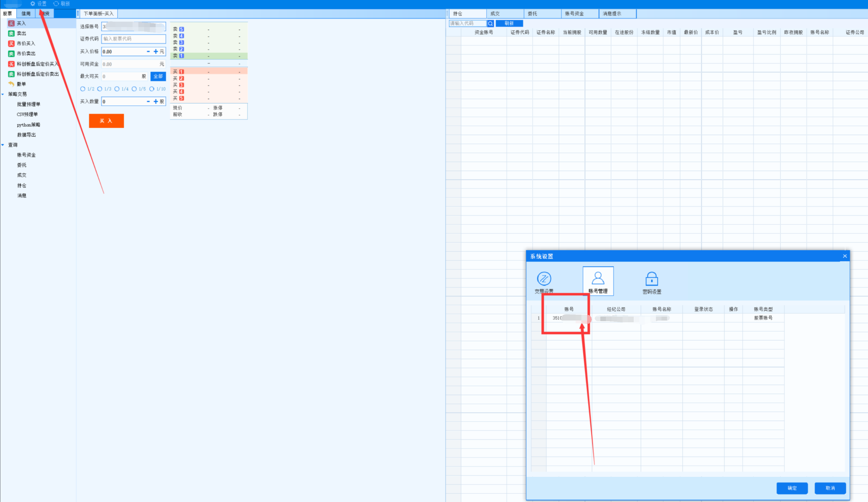Open the 交易设置 trade settings icon
868x502 pixels.
coord(544,279)
